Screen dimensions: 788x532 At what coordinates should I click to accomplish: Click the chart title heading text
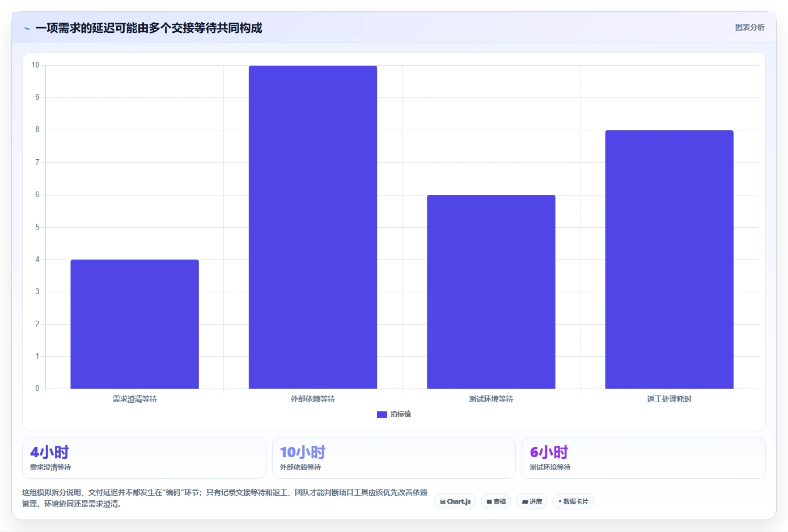(149, 28)
